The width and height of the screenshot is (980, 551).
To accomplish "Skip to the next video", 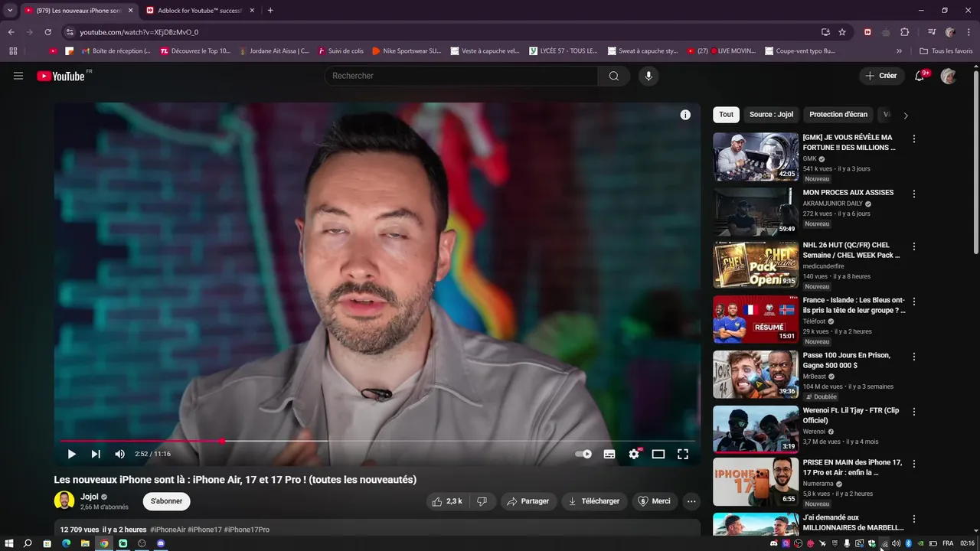I will (96, 454).
